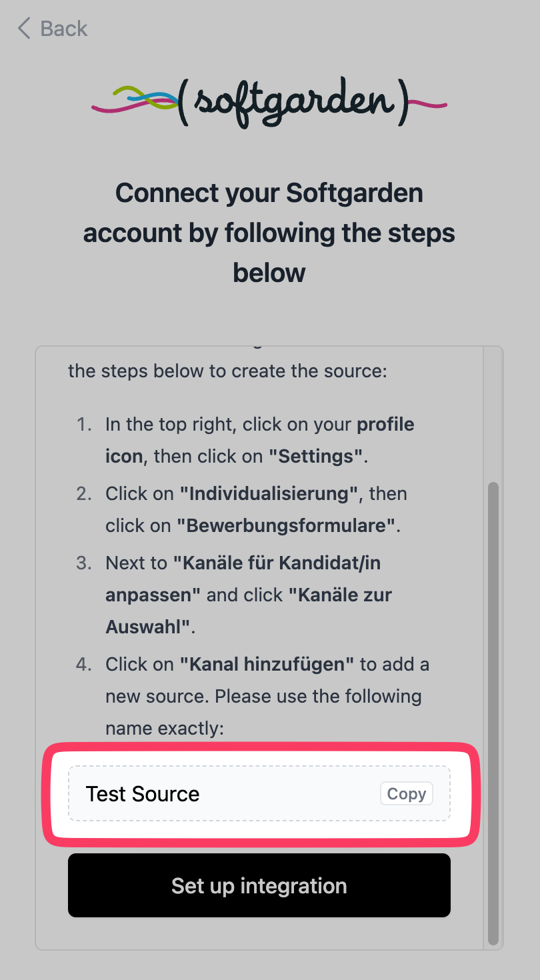Click the "steps below to create the source" line
540x980 pixels.
tap(227, 371)
